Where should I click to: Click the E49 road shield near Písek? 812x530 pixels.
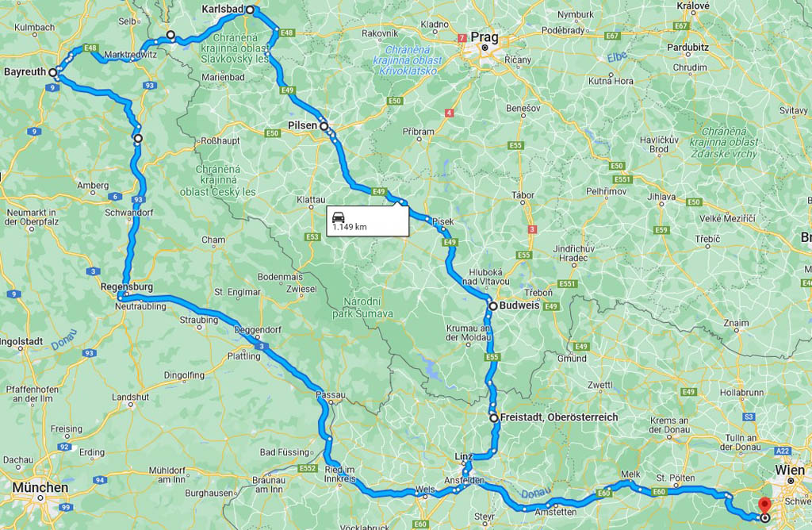(450, 242)
